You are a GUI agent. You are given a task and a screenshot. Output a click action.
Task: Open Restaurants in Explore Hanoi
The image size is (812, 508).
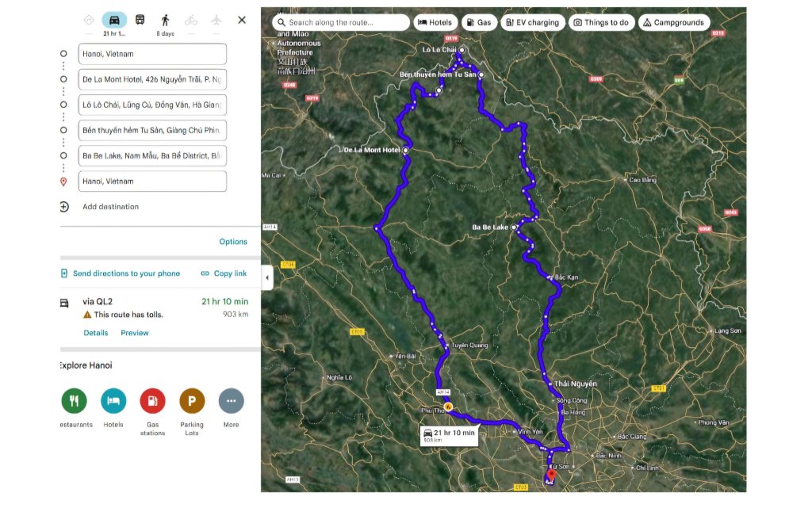(74, 401)
